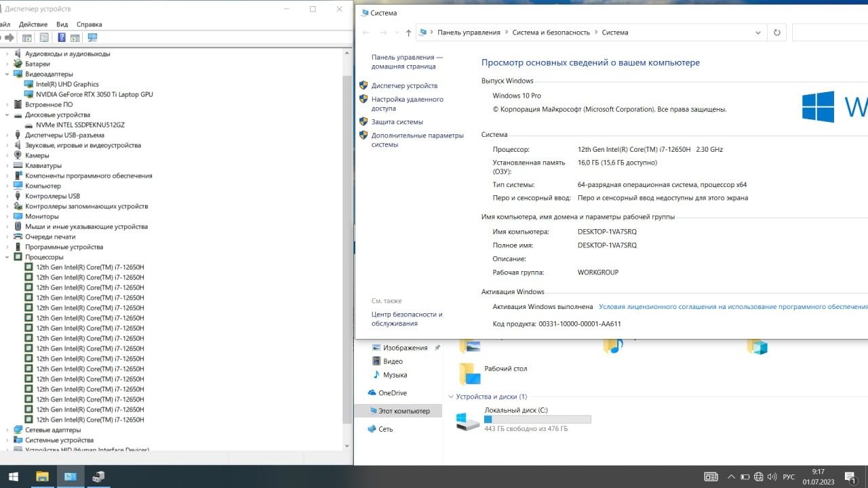Expand the Системные устройства category
The width and height of the screenshot is (868, 488).
click(x=7, y=440)
